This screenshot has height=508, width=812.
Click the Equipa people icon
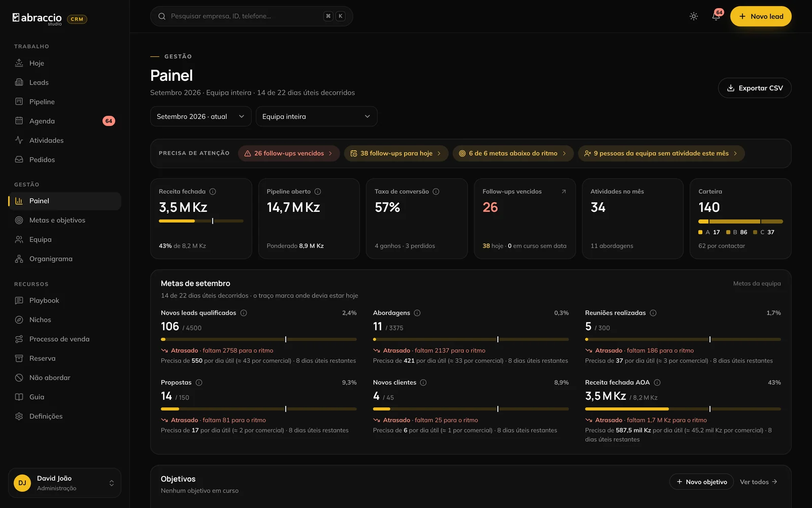coord(19,239)
